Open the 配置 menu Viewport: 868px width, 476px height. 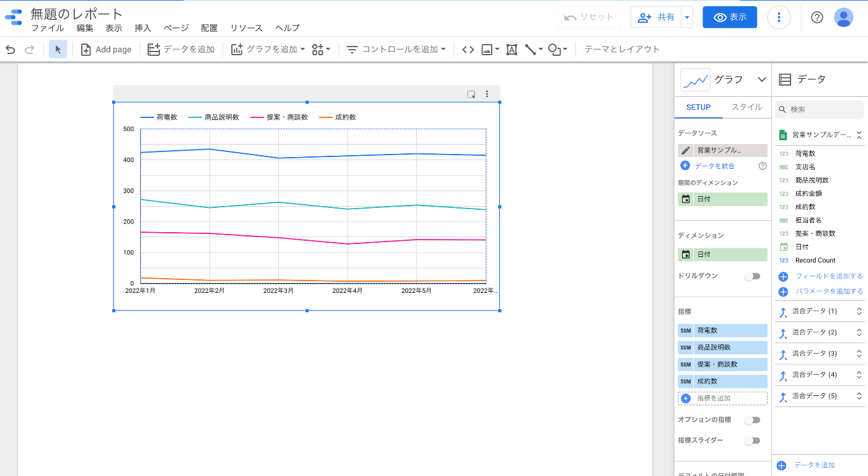pyautogui.click(x=210, y=28)
